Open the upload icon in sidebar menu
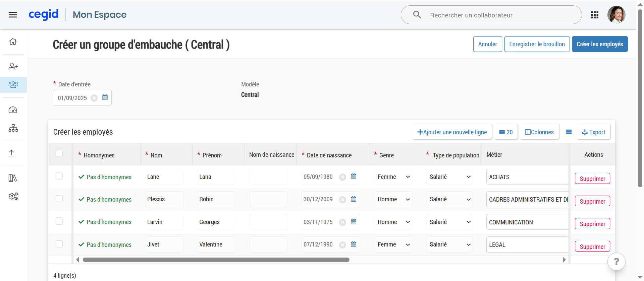 [12, 153]
